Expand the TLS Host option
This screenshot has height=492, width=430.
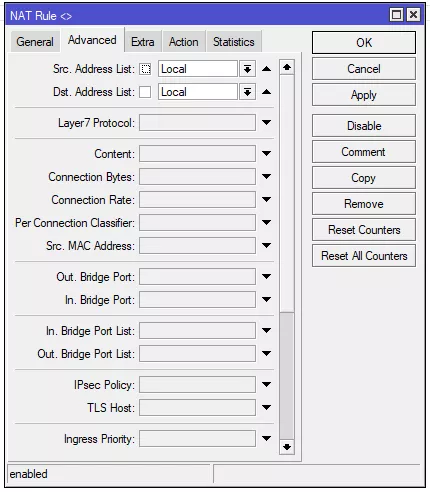[266, 408]
